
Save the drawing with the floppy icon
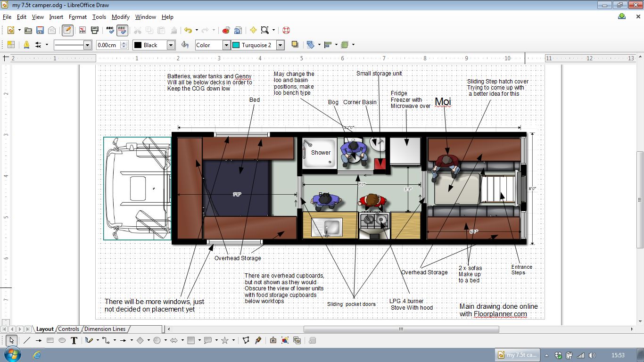click(40, 30)
